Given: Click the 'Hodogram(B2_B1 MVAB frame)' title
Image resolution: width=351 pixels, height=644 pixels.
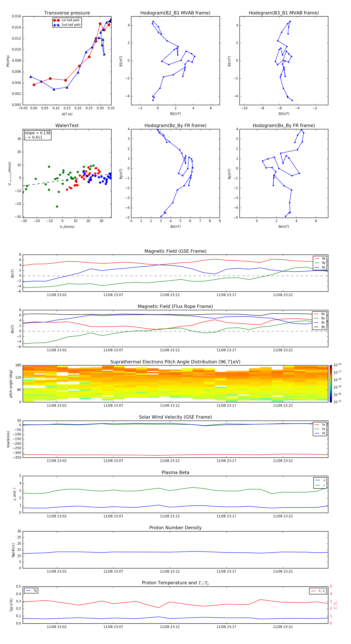Looking at the screenshot, I should pos(175,13).
